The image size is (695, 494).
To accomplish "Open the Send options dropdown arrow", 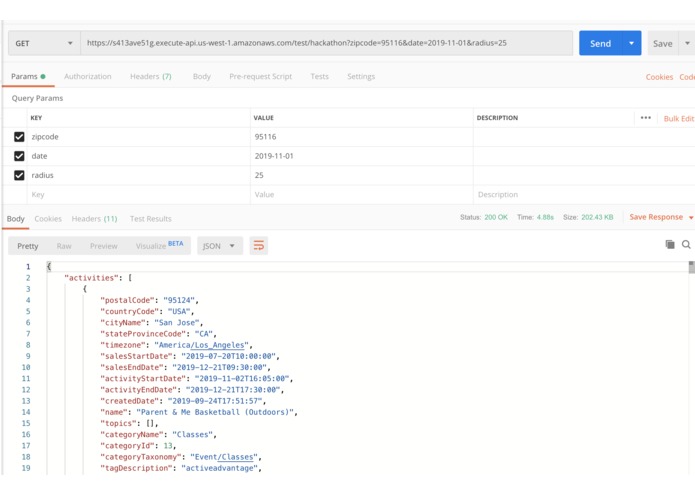I will 631,43.
